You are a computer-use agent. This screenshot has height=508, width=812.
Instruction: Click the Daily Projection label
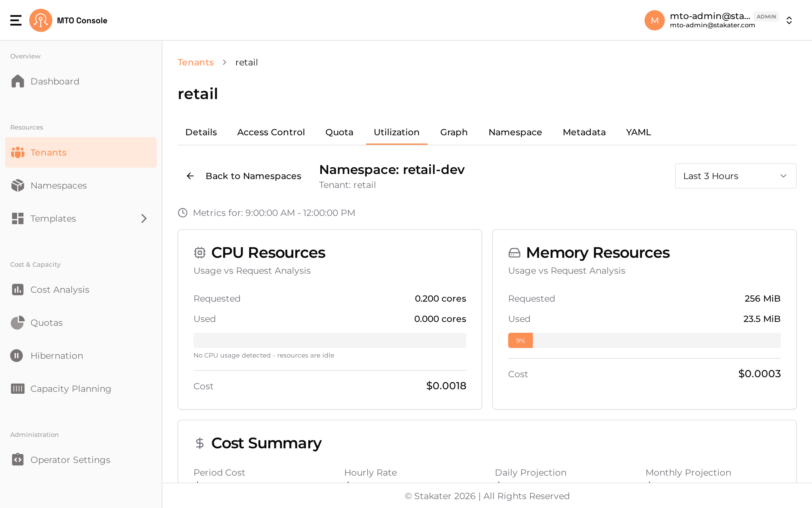tap(530, 473)
